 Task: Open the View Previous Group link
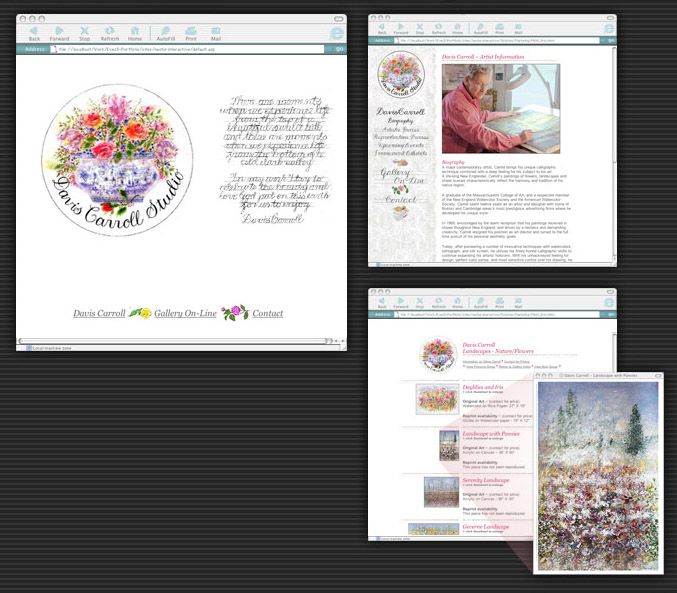pyautogui.click(x=481, y=367)
